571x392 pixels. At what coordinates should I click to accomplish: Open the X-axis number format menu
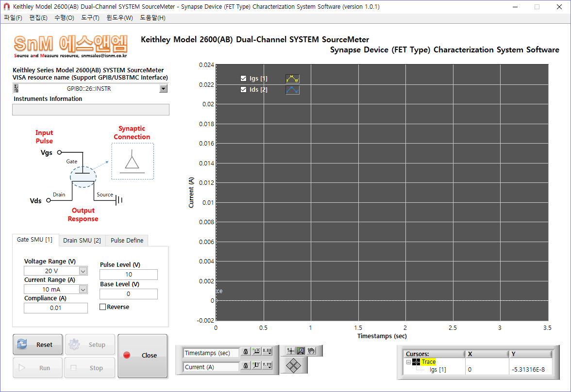(267, 351)
